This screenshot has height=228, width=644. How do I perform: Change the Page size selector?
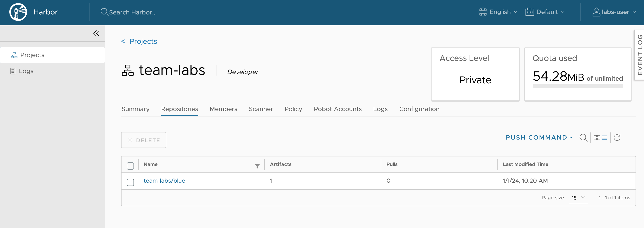point(578,198)
